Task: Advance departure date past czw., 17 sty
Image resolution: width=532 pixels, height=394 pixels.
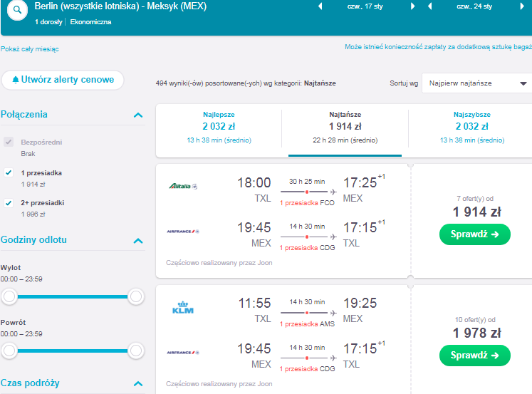Action: pos(412,6)
